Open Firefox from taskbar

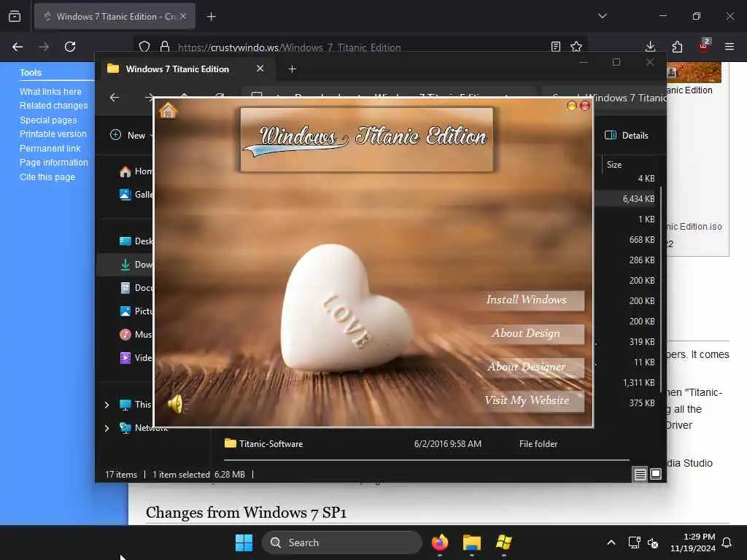point(440,542)
